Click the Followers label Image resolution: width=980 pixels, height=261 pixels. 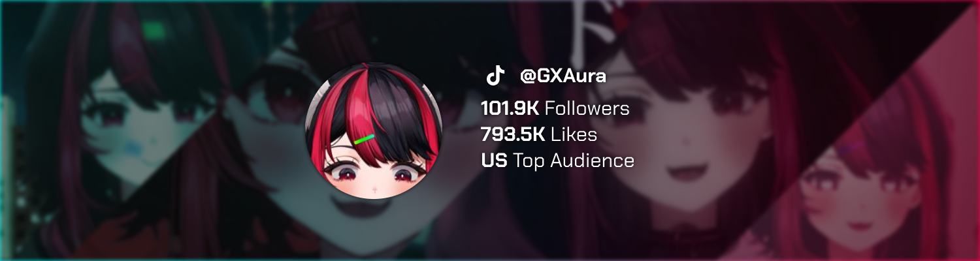pyautogui.click(x=587, y=108)
